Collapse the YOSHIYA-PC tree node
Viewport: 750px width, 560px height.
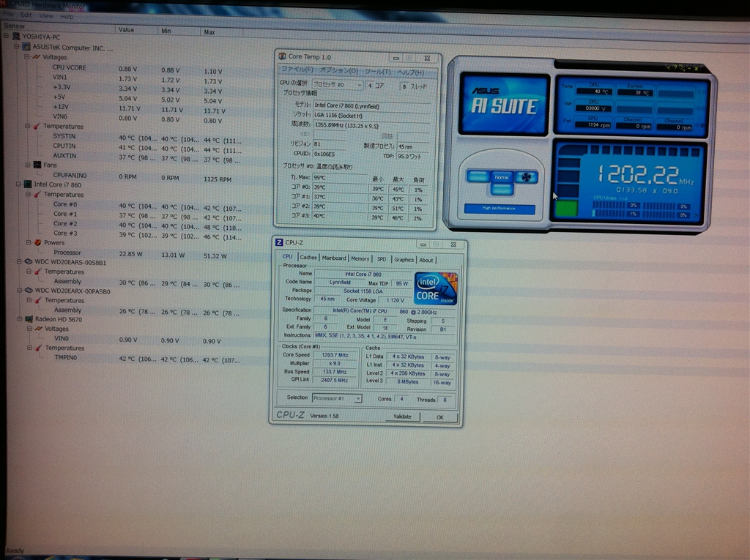[6, 36]
